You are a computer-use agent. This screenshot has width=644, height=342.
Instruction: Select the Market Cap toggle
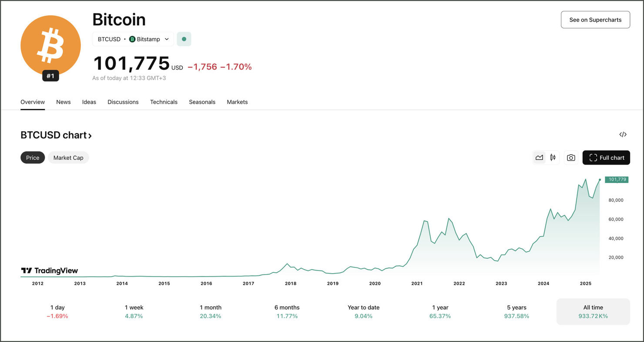[68, 158]
